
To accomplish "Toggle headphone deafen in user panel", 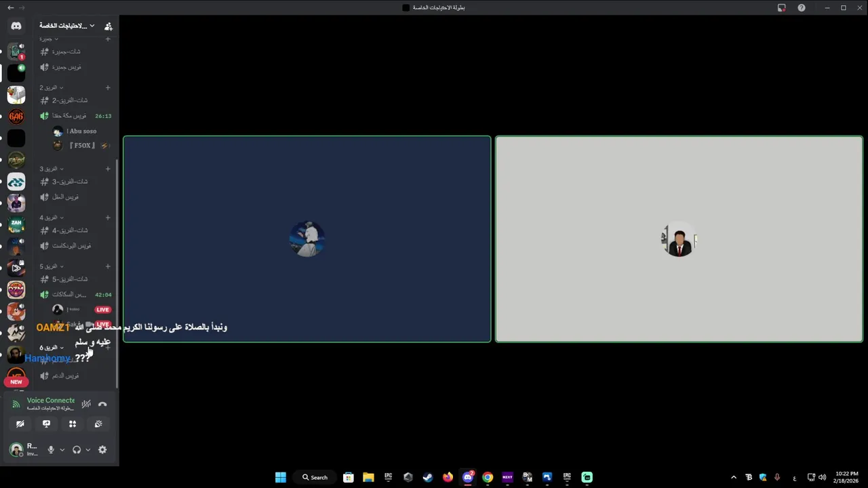I will tap(77, 449).
